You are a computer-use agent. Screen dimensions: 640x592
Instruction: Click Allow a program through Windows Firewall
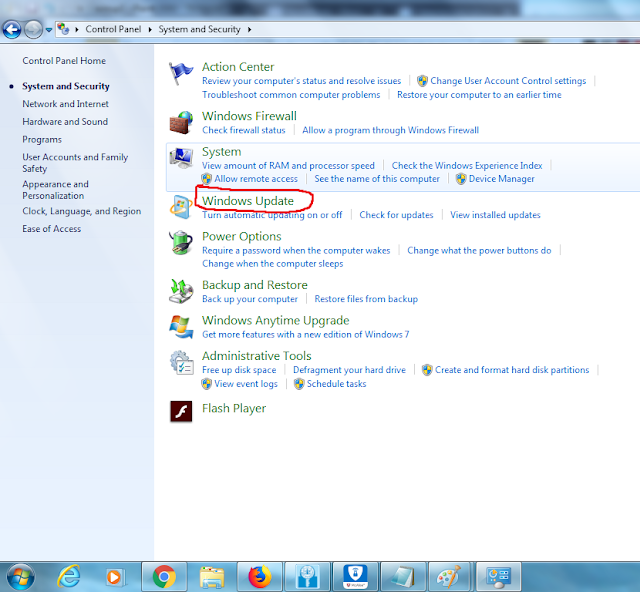(x=390, y=130)
